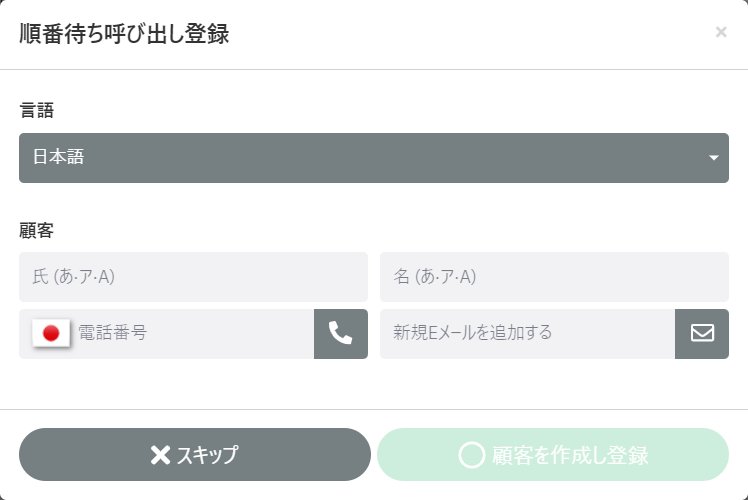The image size is (748, 500).
Task: Focus the 名 first name field
Action: 554,277
